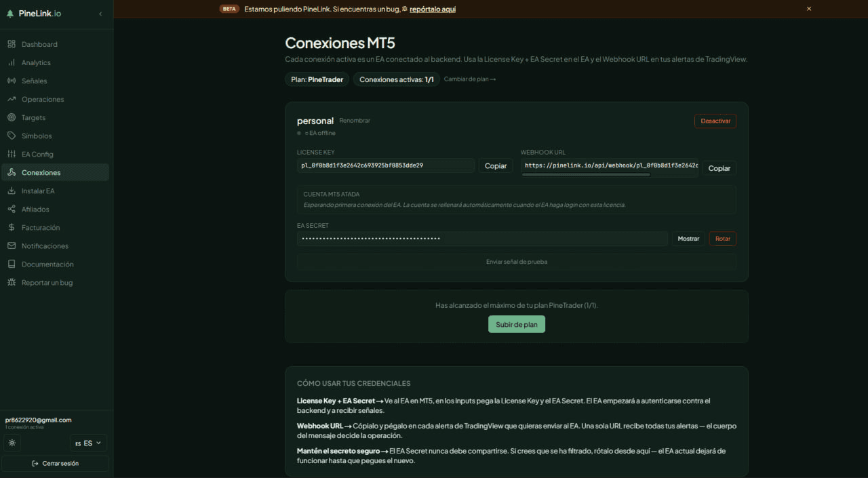Click Enviar señal de prueba button
The height and width of the screenshot is (478, 868).
[517, 262]
